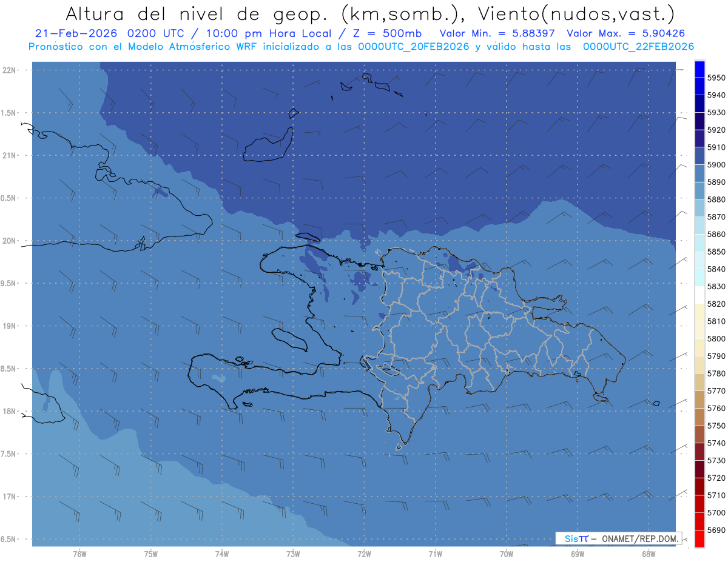This screenshot has width=728, height=562.
Task: Click the '5770' colorbar value
Action: point(716,390)
